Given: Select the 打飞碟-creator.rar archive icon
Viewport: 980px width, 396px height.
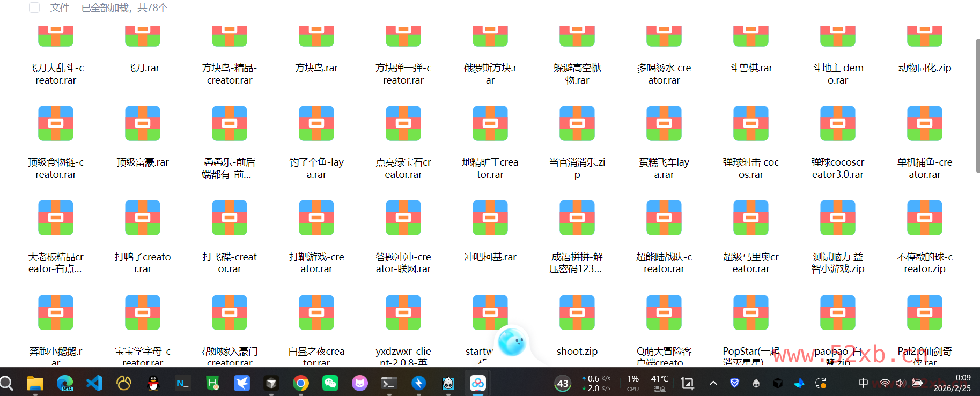Looking at the screenshot, I should click(230, 218).
